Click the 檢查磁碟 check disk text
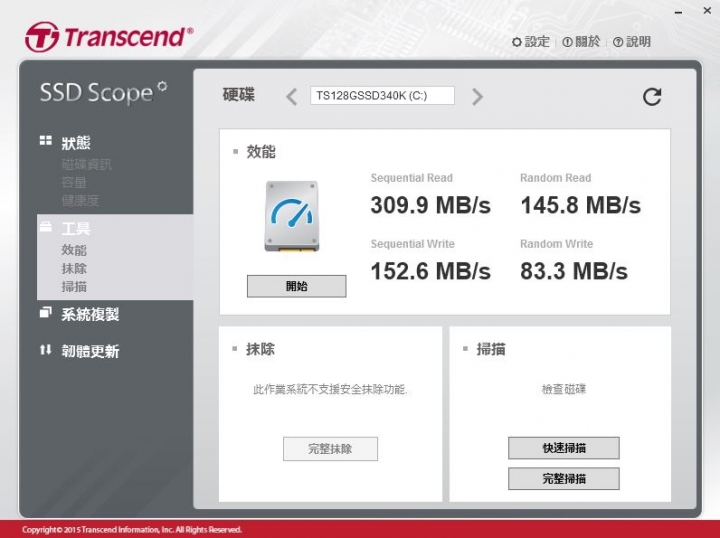 click(x=563, y=389)
